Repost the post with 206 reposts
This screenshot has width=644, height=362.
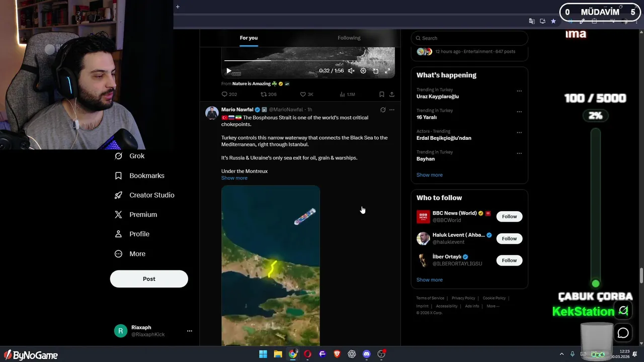coord(269,94)
